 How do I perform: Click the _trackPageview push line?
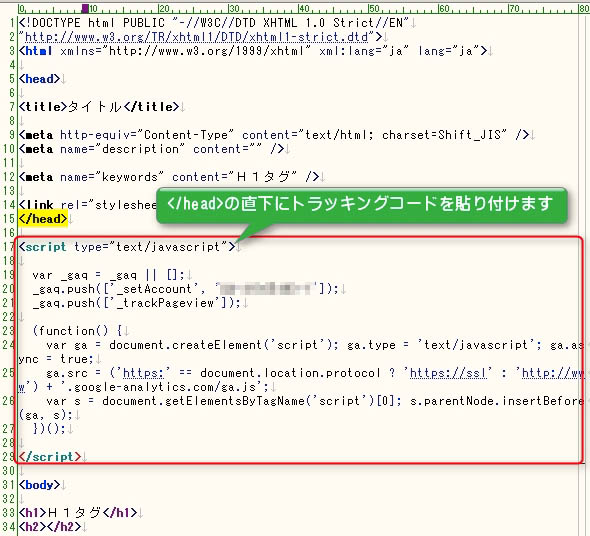136,303
